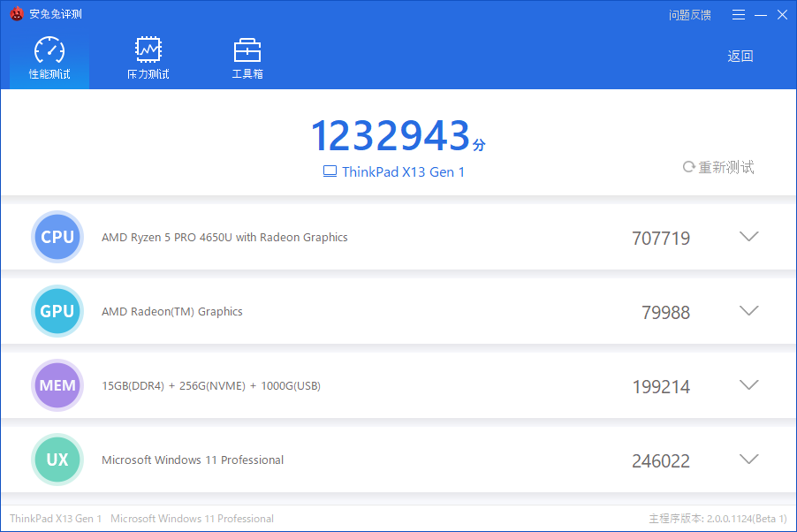
Task: Click the purple MEM circle icon
Action: coord(57,385)
